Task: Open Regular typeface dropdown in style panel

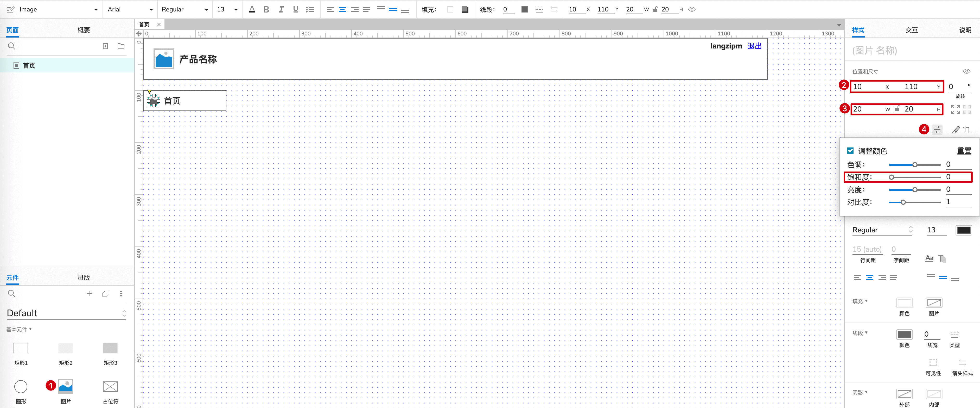Action: click(x=882, y=230)
